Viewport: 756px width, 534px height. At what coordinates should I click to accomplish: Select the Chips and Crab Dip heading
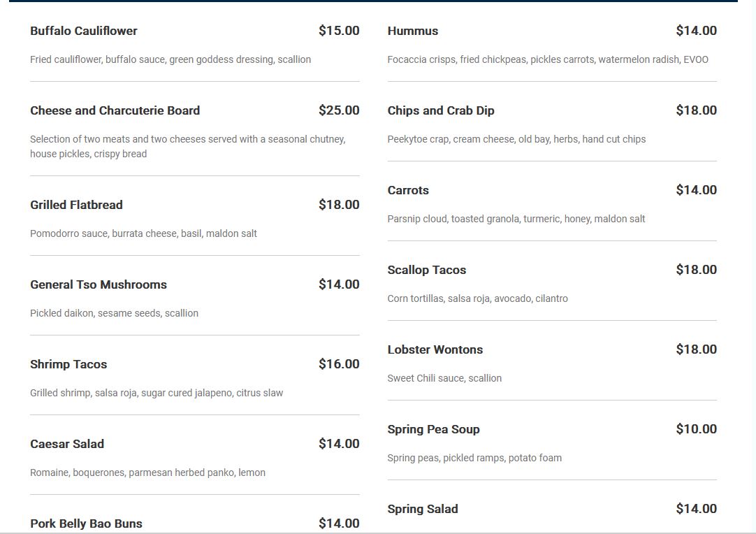pos(441,110)
